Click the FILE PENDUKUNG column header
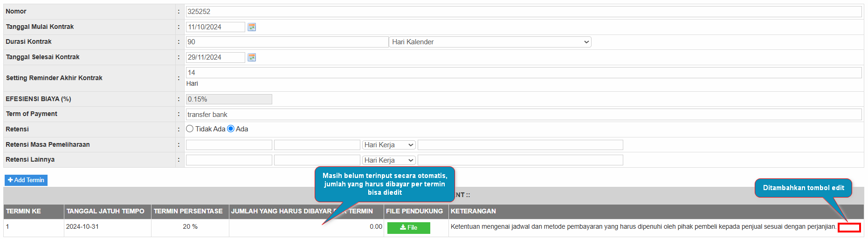The image size is (868, 239). coord(416,212)
